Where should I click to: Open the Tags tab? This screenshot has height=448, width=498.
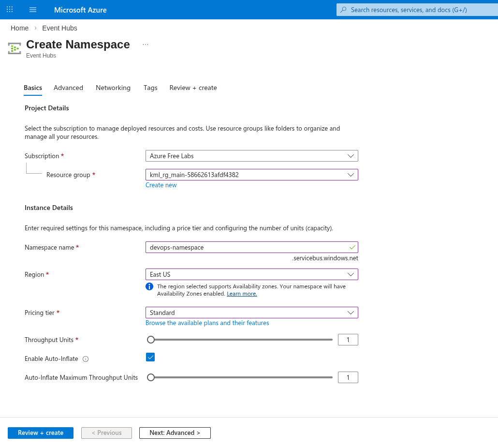[x=150, y=88]
